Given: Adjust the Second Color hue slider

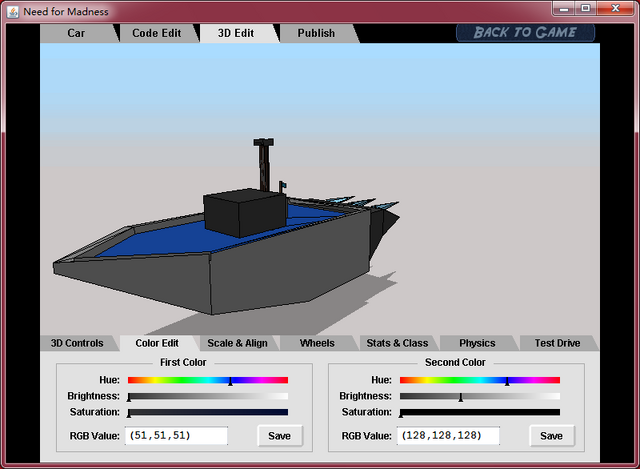Looking at the screenshot, I should coord(480,380).
